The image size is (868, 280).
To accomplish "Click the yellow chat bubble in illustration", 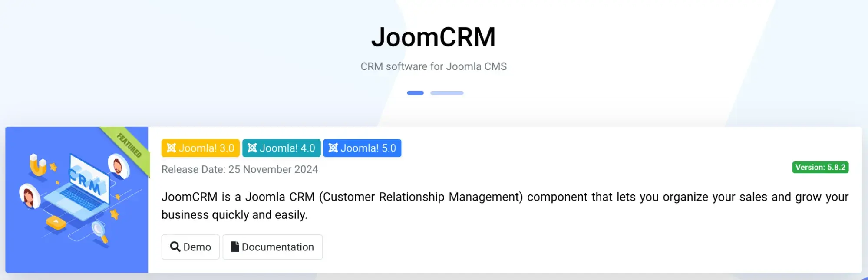I will [56, 222].
